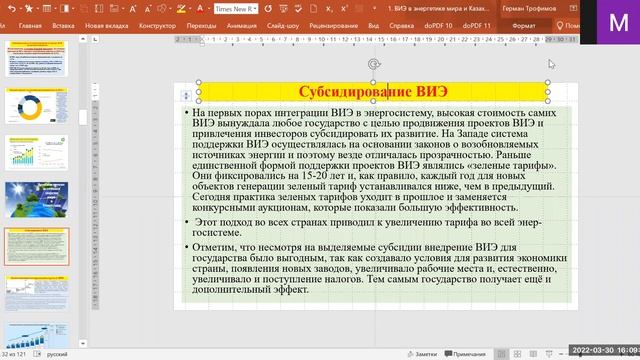The image size is (640, 360).
Task: Open the Главная tab
Action: point(30,26)
